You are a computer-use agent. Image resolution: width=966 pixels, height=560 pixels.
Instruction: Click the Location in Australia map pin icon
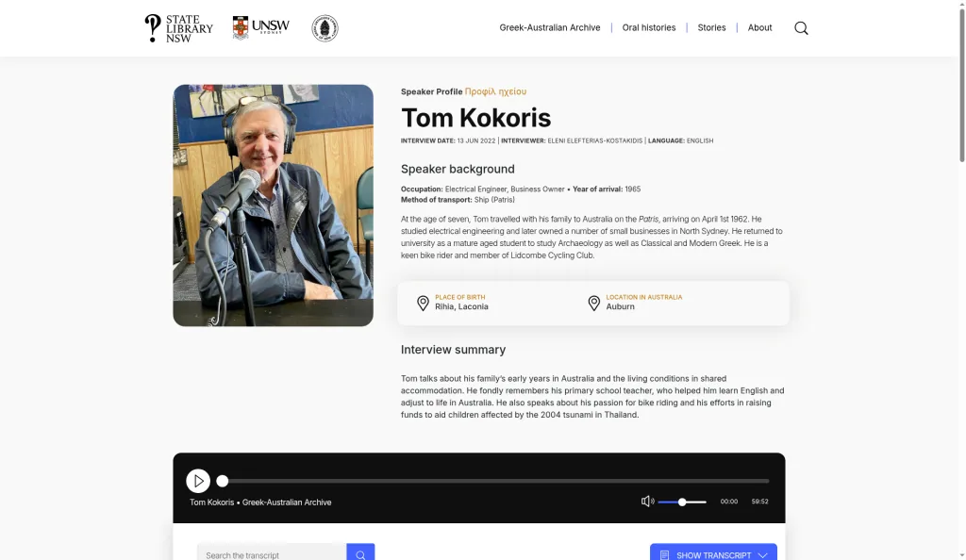pyautogui.click(x=594, y=303)
